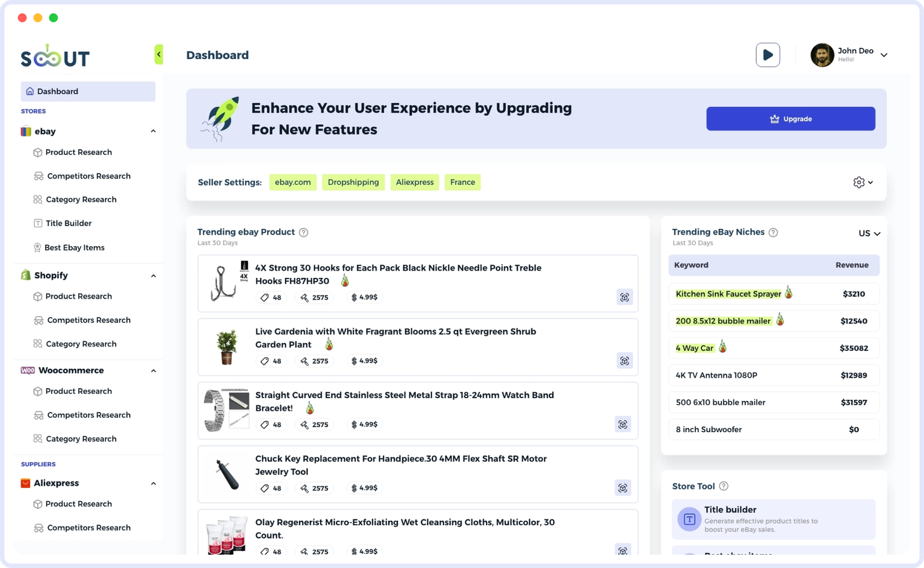Viewport: 924px width, 568px height.
Task: Click the icon beside Shopify Competitors Research
Action: [x=39, y=320]
